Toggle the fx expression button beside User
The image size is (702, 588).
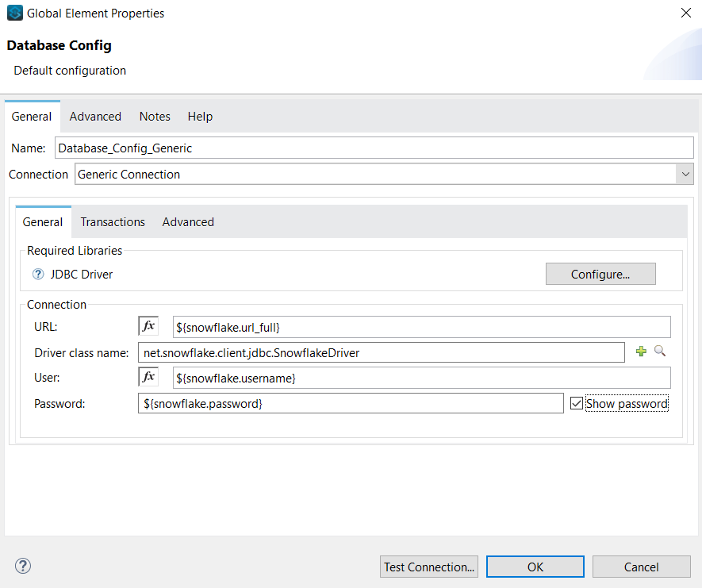click(148, 377)
